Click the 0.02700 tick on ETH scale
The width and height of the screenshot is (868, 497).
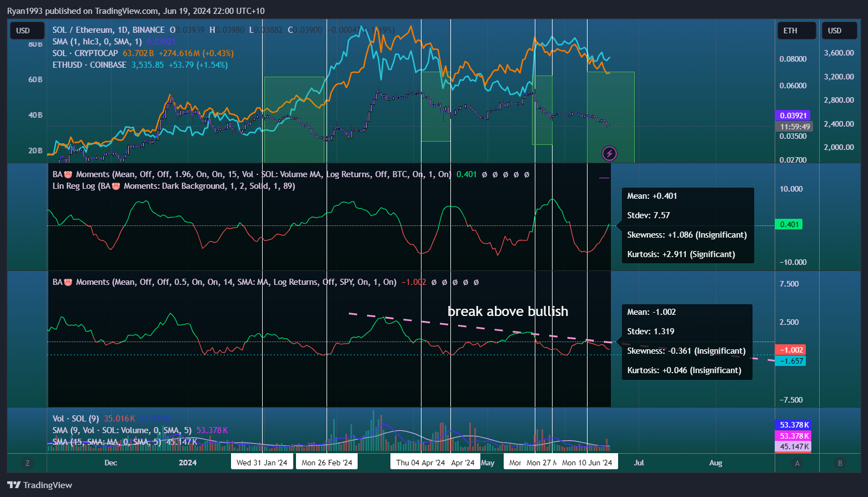(793, 160)
